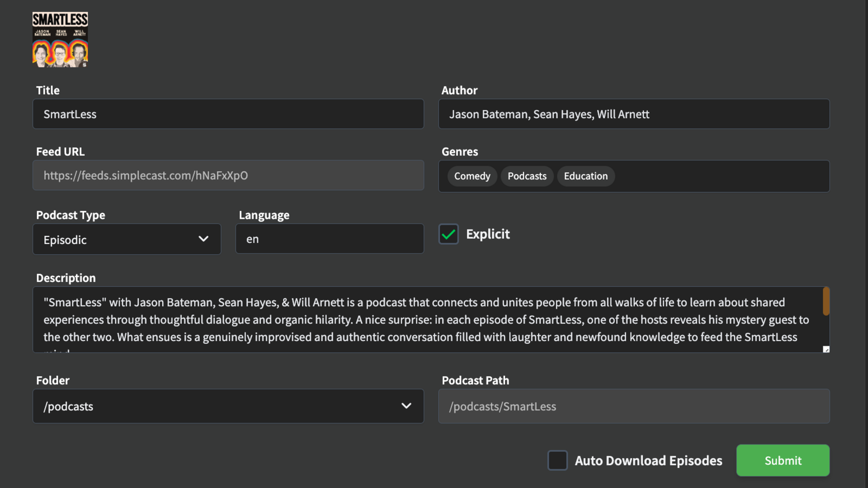Click the Episodic dropdown chevron arrow
868x488 pixels.
click(x=203, y=239)
